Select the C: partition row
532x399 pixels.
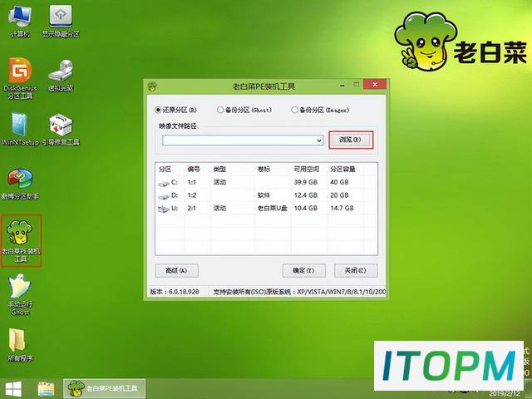266,182
